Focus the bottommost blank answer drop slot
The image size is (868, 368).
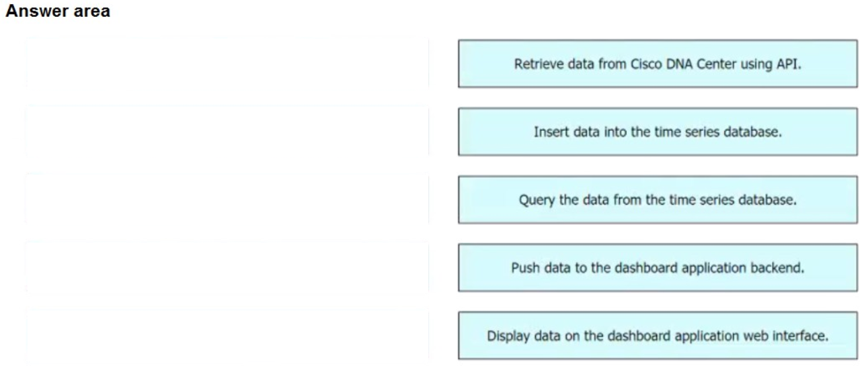pyautogui.click(x=227, y=335)
